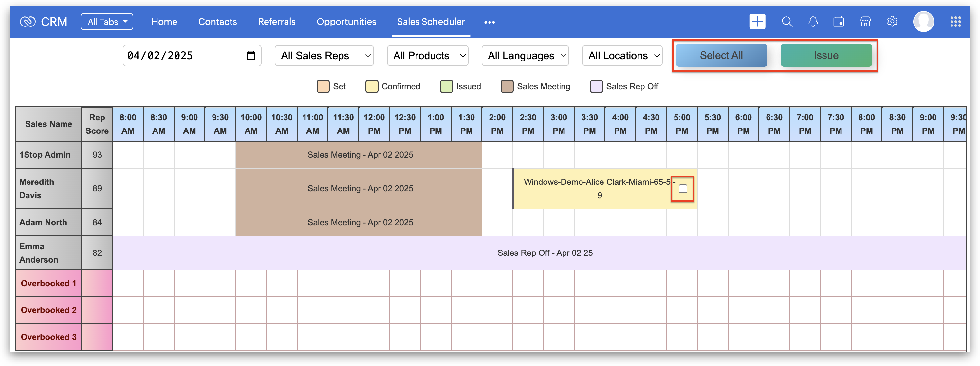Open the date picker calendar icon
The image size is (980, 366).
[x=251, y=56]
